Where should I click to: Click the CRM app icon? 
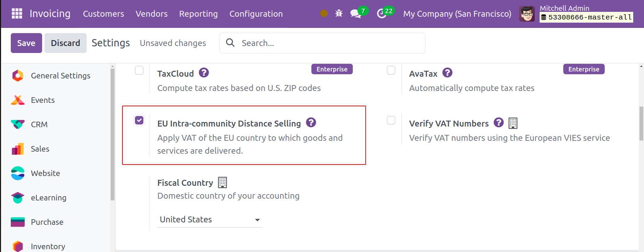click(x=18, y=124)
